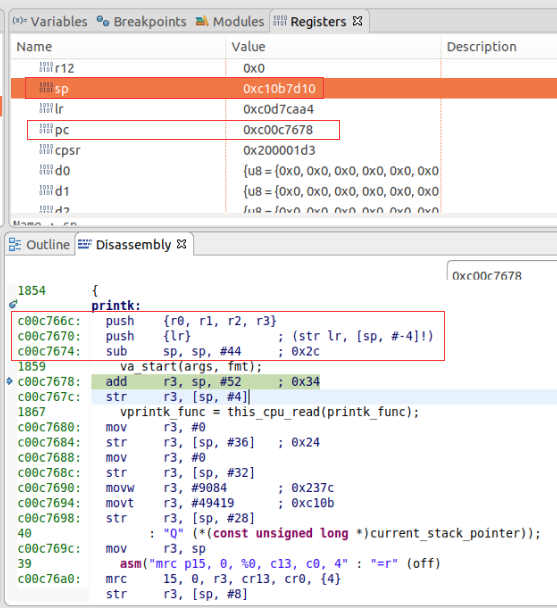Select the sp register row
557x608 pixels.
click(x=284, y=88)
